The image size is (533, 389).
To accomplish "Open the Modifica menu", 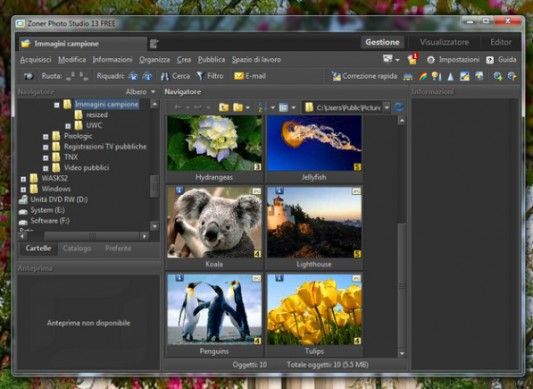I will point(72,60).
